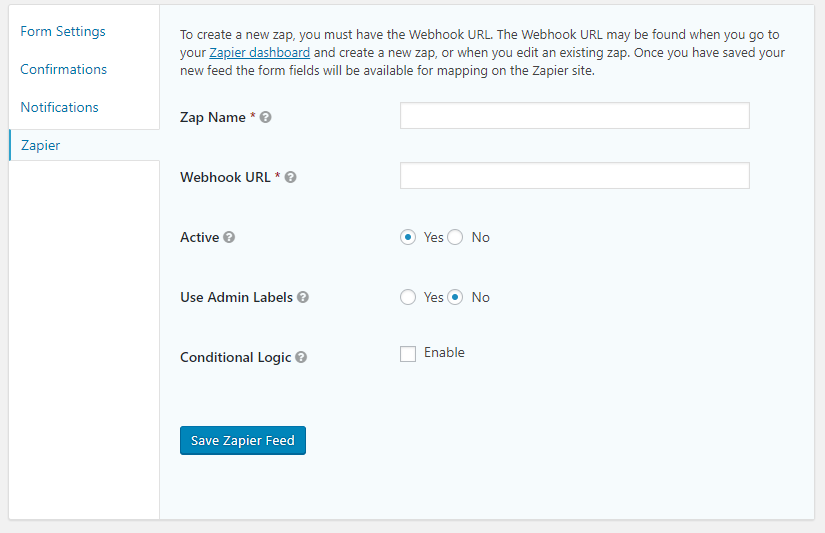The height and width of the screenshot is (533, 825).
Task: Focus the Zap Name text field
Action: pyautogui.click(x=575, y=116)
